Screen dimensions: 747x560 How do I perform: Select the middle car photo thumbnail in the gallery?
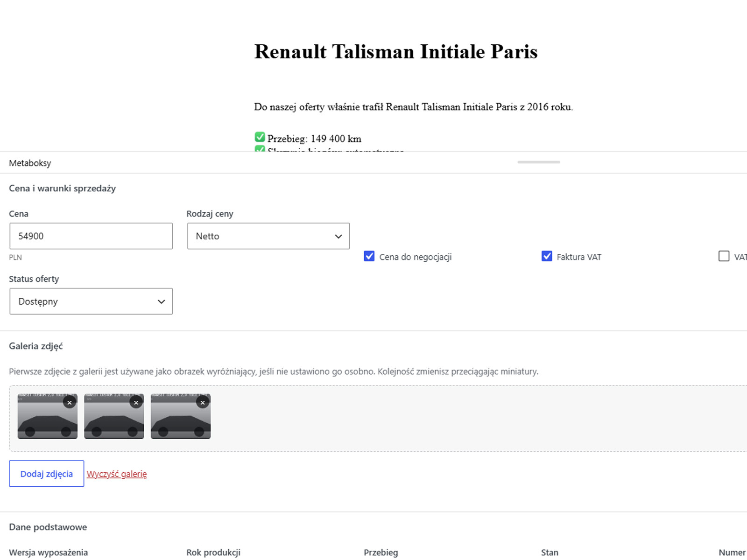coord(114,416)
